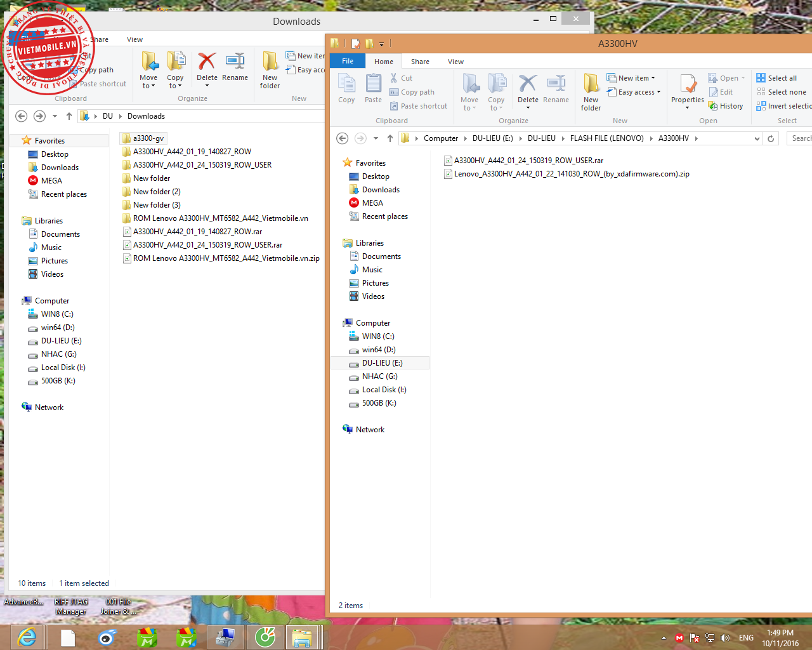Select DU-LIEU (E:) in A3300HV sidebar

(x=379, y=363)
